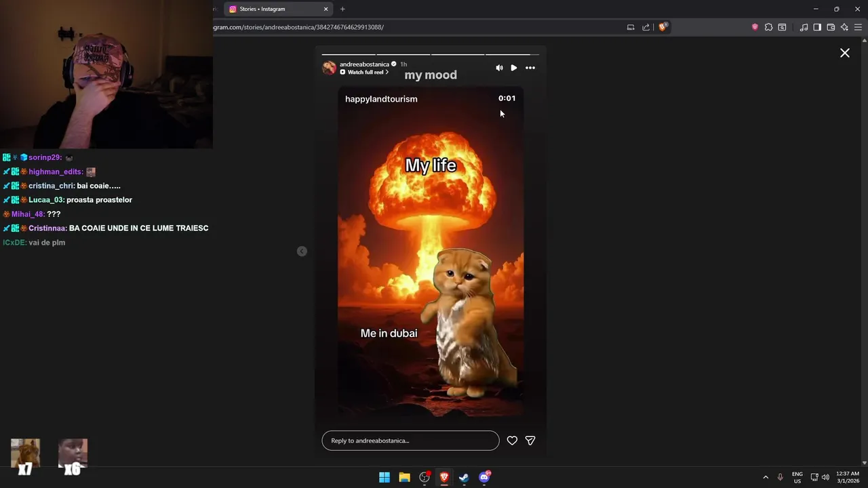Open the tab search toolbar icon

782,27
